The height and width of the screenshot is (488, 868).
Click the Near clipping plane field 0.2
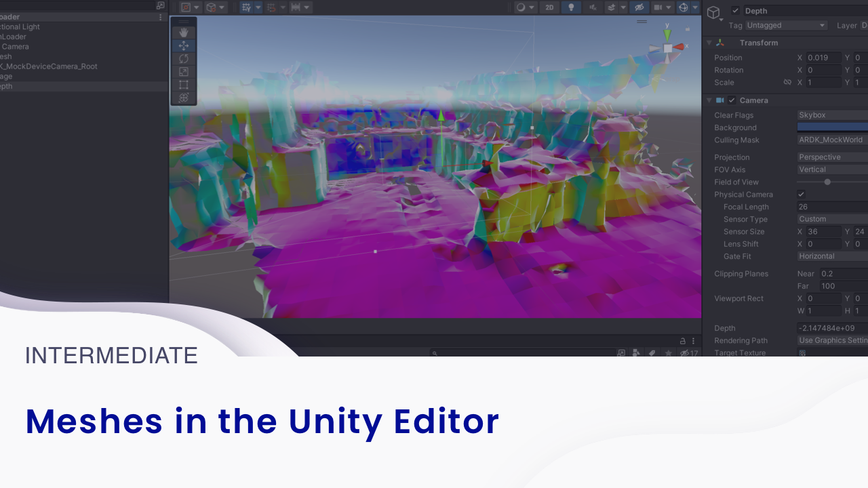[843, 274]
